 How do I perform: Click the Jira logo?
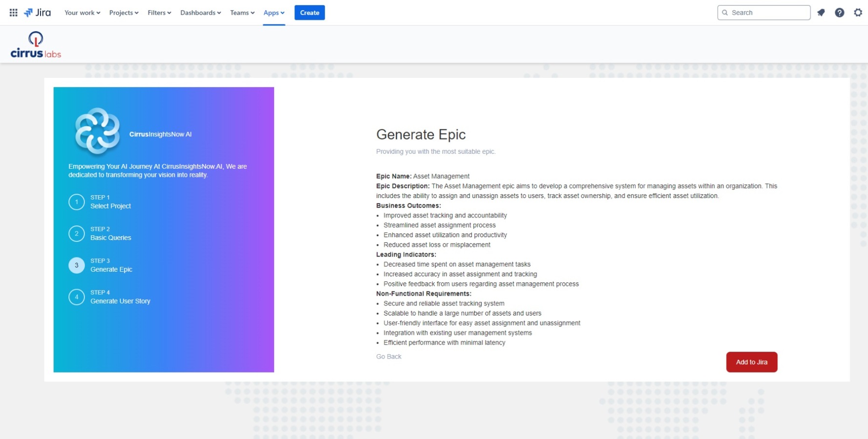(x=37, y=13)
